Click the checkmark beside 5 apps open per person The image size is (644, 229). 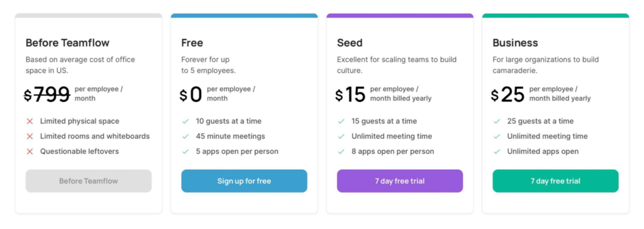click(x=186, y=151)
